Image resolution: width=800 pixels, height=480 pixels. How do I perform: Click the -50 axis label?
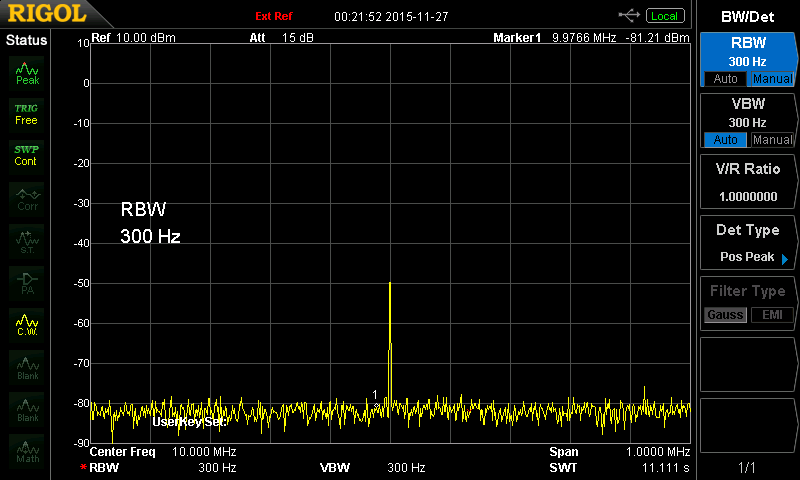tap(82, 284)
